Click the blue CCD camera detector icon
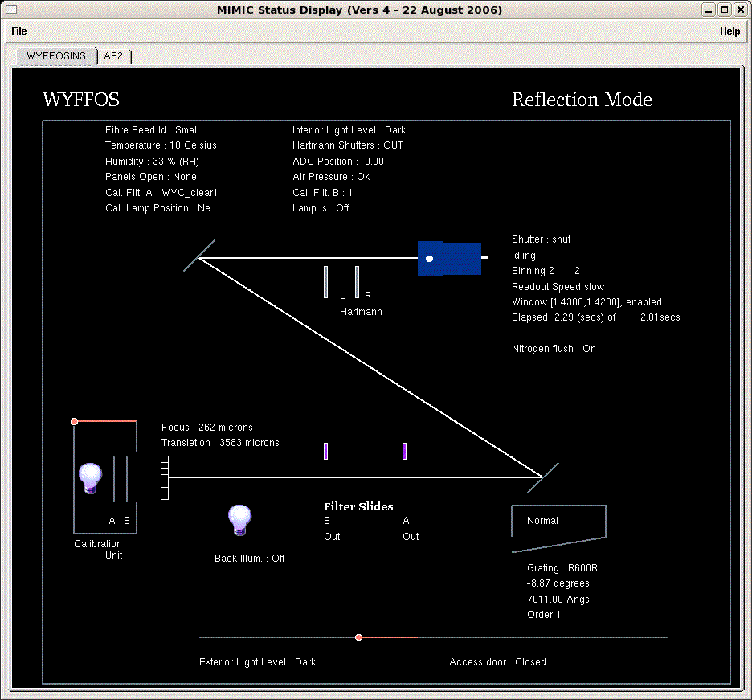 click(x=449, y=258)
